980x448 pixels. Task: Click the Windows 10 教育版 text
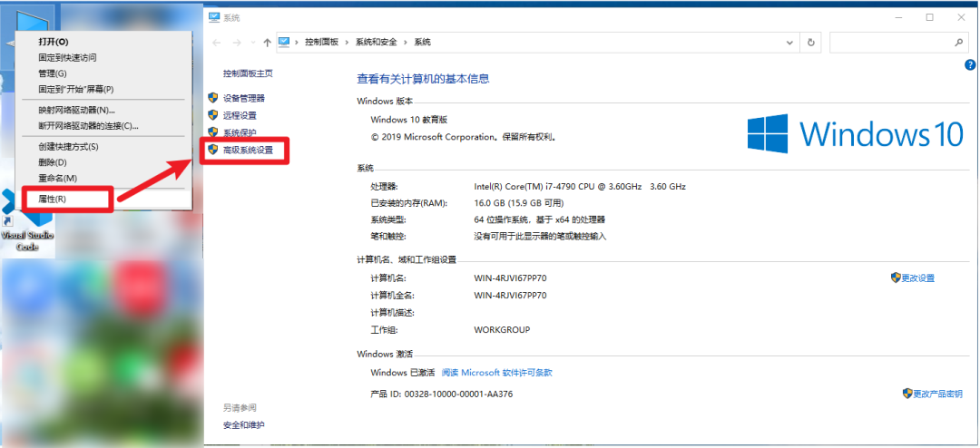click(409, 120)
